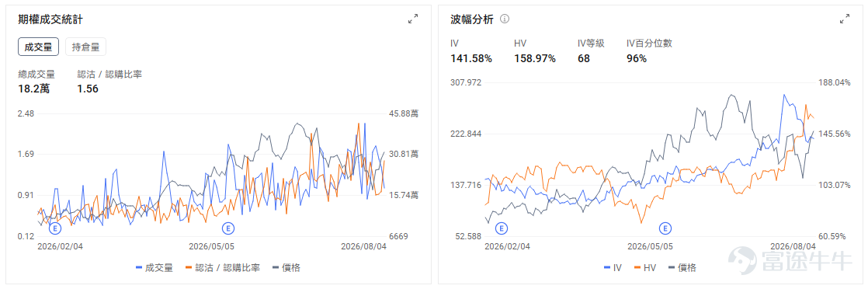Image resolution: width=868 pixels, height=289 pixels.
Task: Click the 總成交量 value 18.2萬
Action: [33, 89]
